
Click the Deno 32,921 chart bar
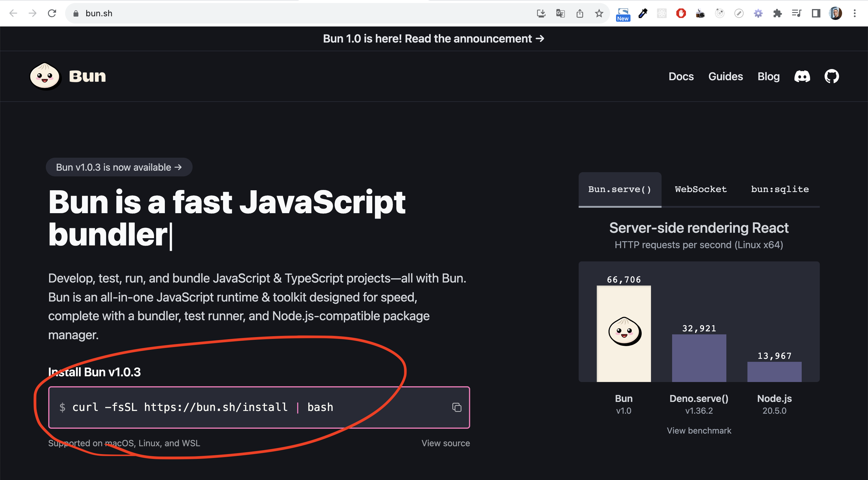pos(699,358)
